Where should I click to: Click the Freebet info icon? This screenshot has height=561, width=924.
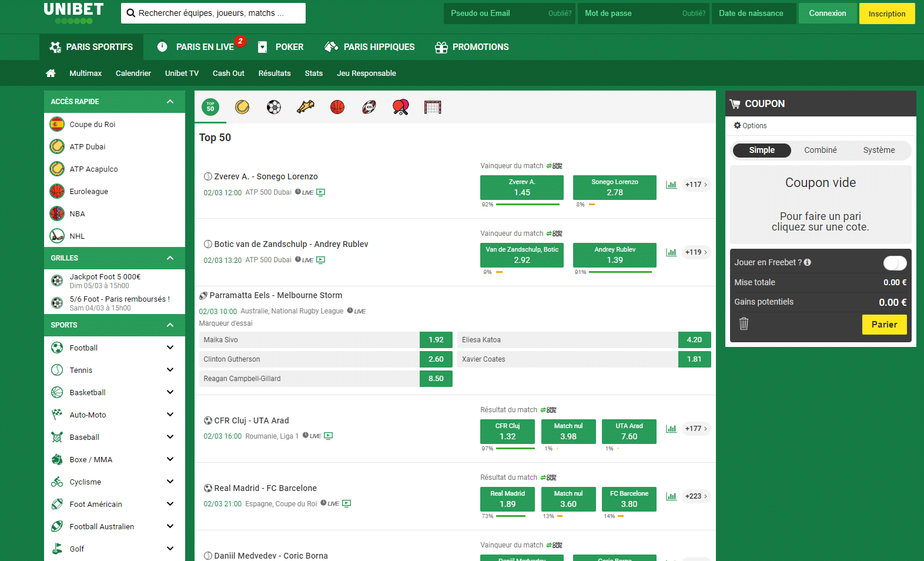click(x=808, y=262)
